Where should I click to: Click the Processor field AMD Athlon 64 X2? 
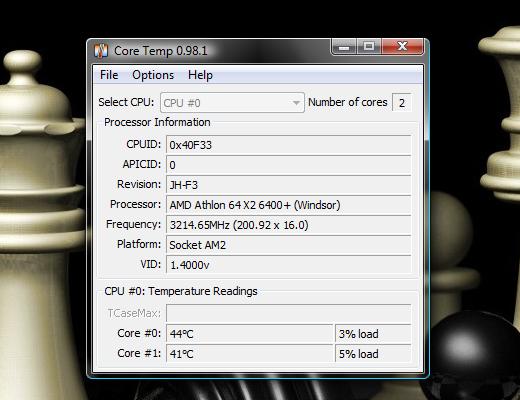tap(289, 205)
